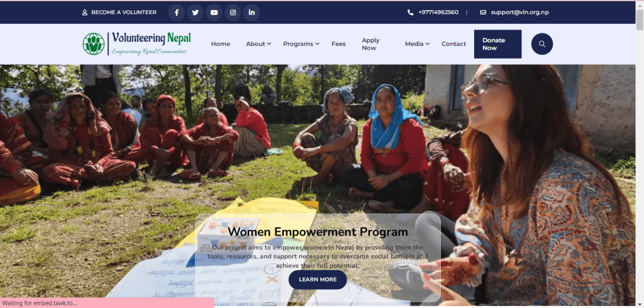Image resolution: width=644 pixels, height=308 pixels.
Task: Open the Apply Now link
Action: pos(370,44)
